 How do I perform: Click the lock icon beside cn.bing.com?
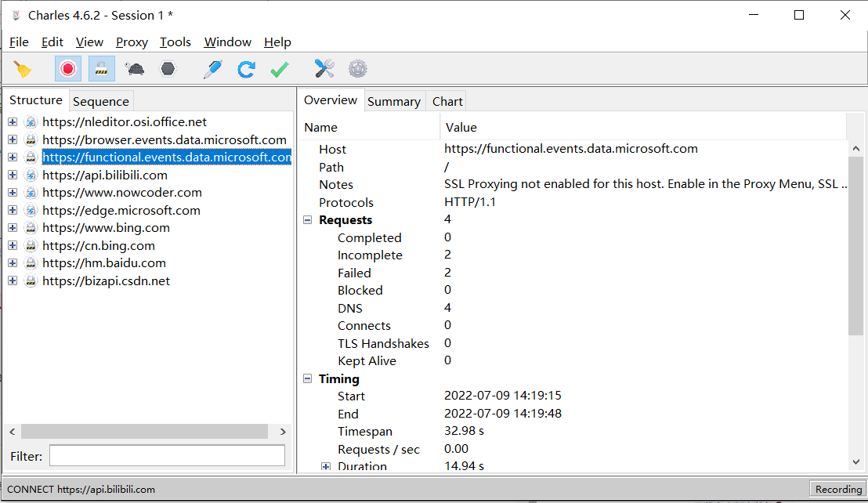coord(31,245)
